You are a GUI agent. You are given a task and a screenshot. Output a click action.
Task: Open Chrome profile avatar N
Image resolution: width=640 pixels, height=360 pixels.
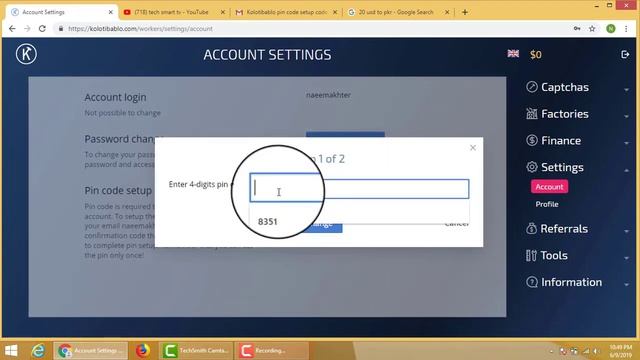point(611,29)
